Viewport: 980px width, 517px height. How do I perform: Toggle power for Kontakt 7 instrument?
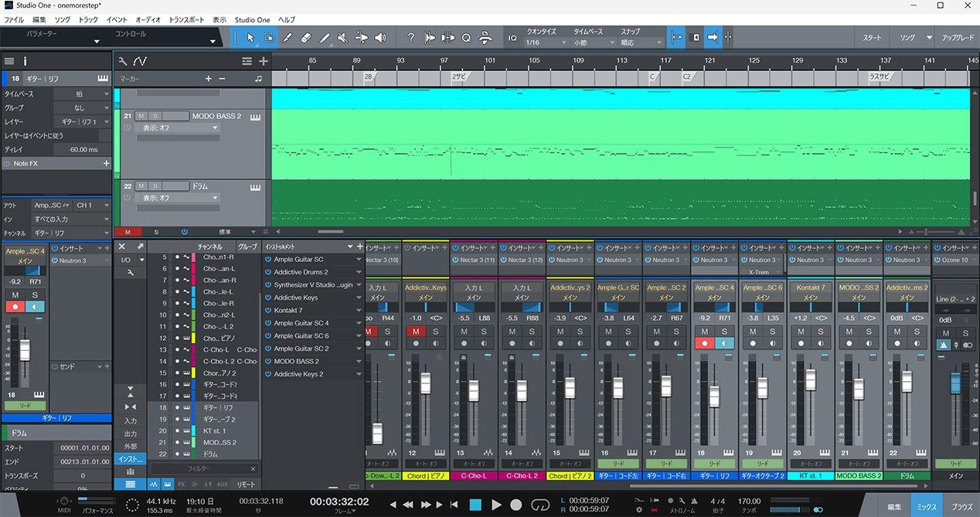[267, 310]
